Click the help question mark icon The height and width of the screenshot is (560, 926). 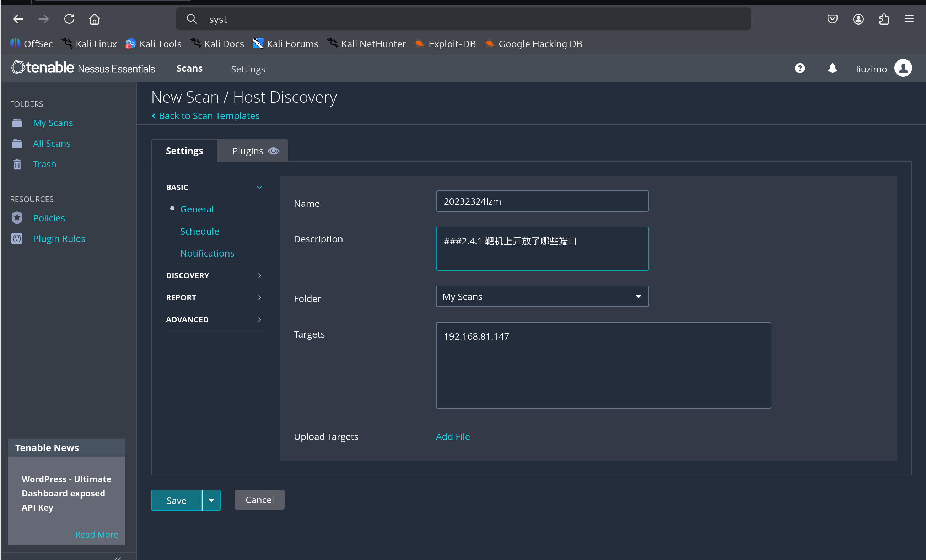(x=800, y=69)
